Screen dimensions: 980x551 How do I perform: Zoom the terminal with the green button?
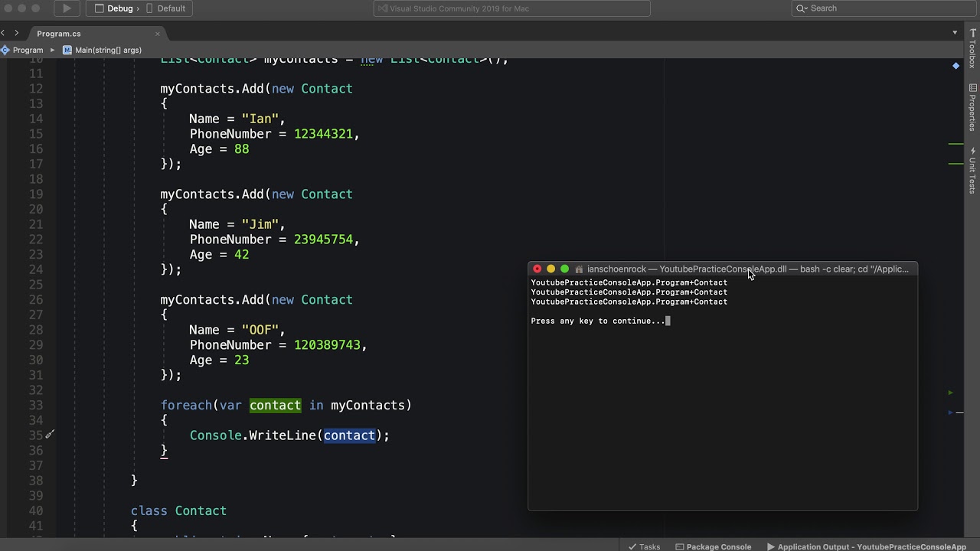click(x=565, y=269)
